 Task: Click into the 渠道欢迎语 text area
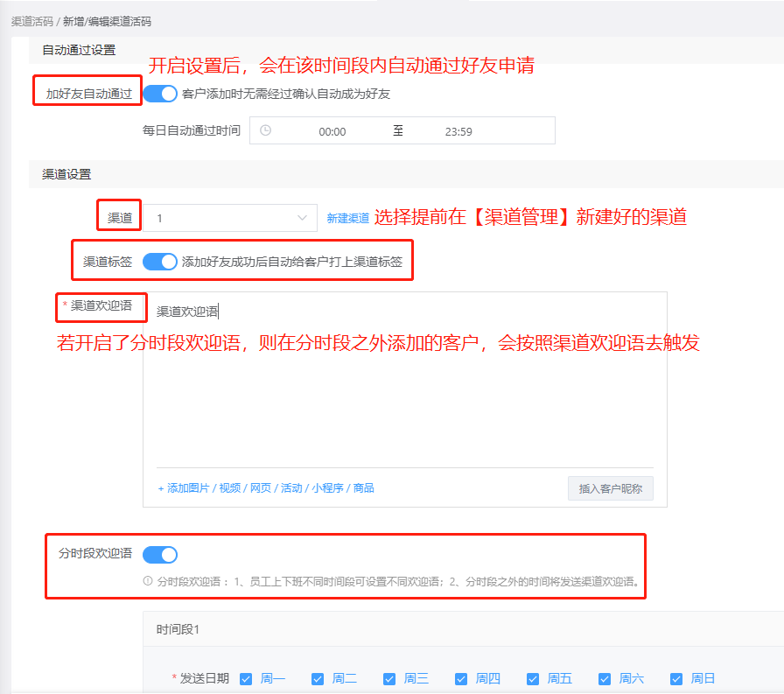[404, 385]
